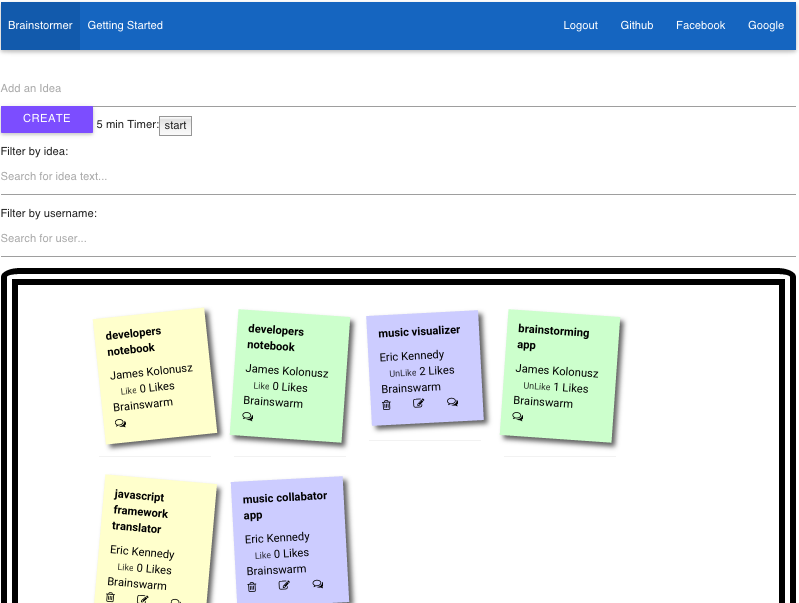Open Brainswarm on the yellow developers notebook card
Viewport: 799px width, 603px height.
click(143, 405)
